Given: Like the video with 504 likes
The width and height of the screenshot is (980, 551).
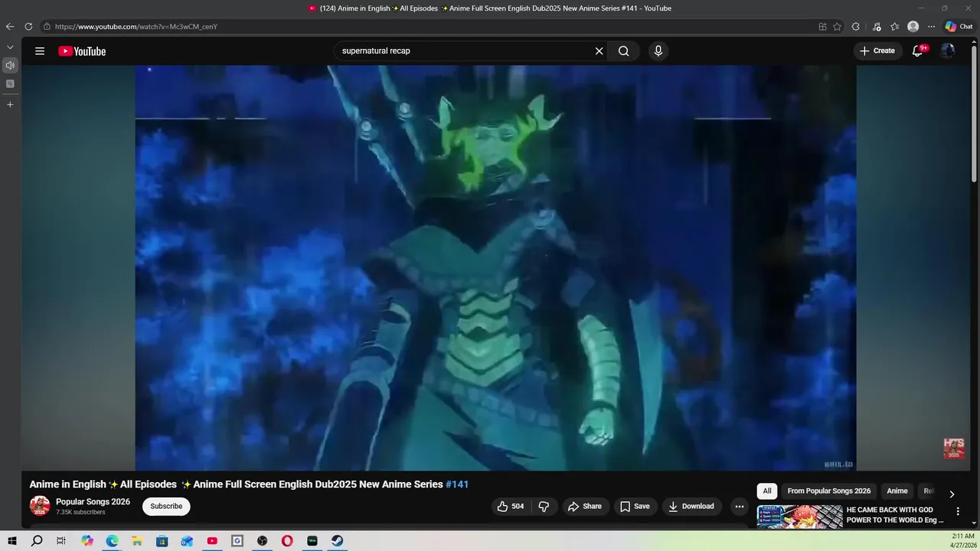Looking at the screenshot, I should (x=510, y=507).
